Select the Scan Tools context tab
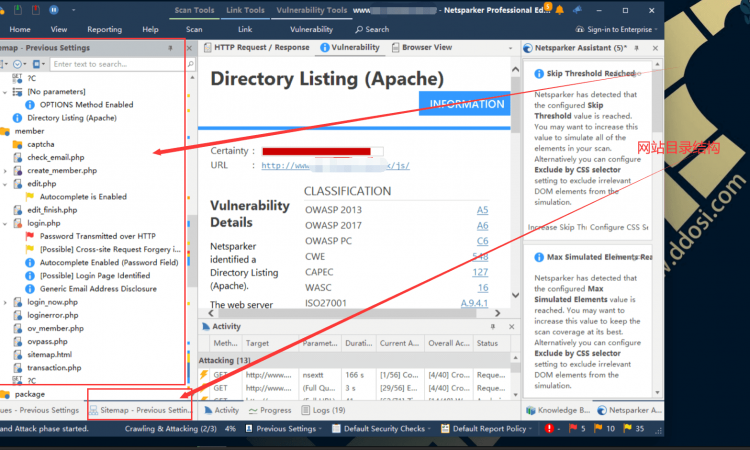The height and width of the screenshot is (450, 750). pyautogui.click(x=194, y=10)
